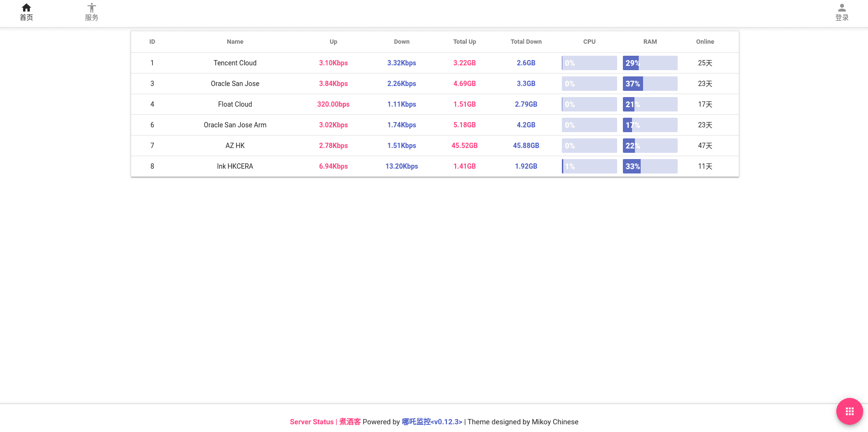Click the AZ HK total up value 45.52GB

click(464, 146)
